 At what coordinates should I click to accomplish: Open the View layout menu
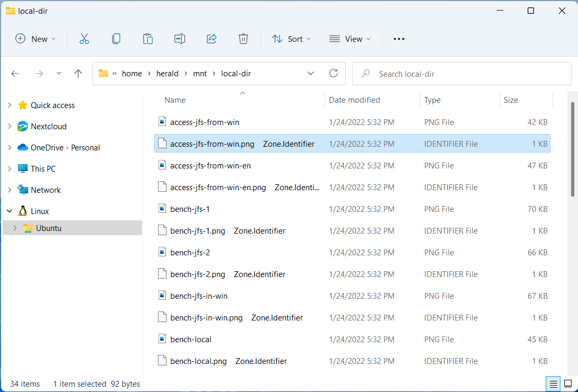tap(350, 39)
